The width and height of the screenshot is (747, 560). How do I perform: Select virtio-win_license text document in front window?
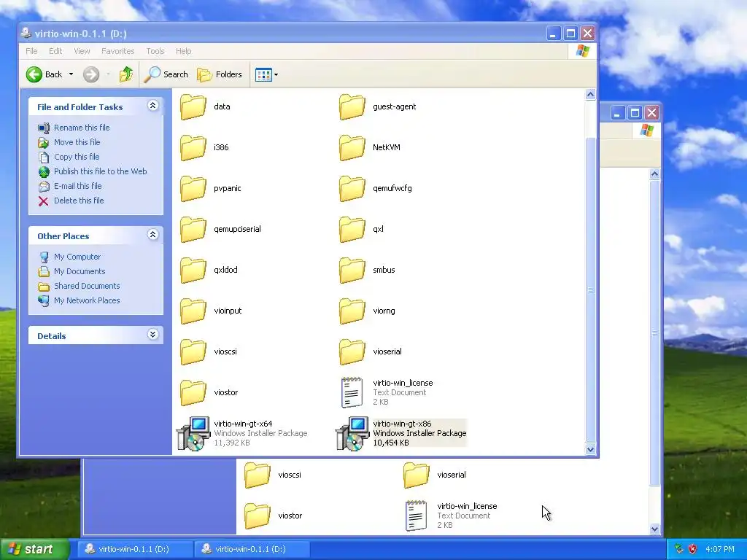[386, 392]
